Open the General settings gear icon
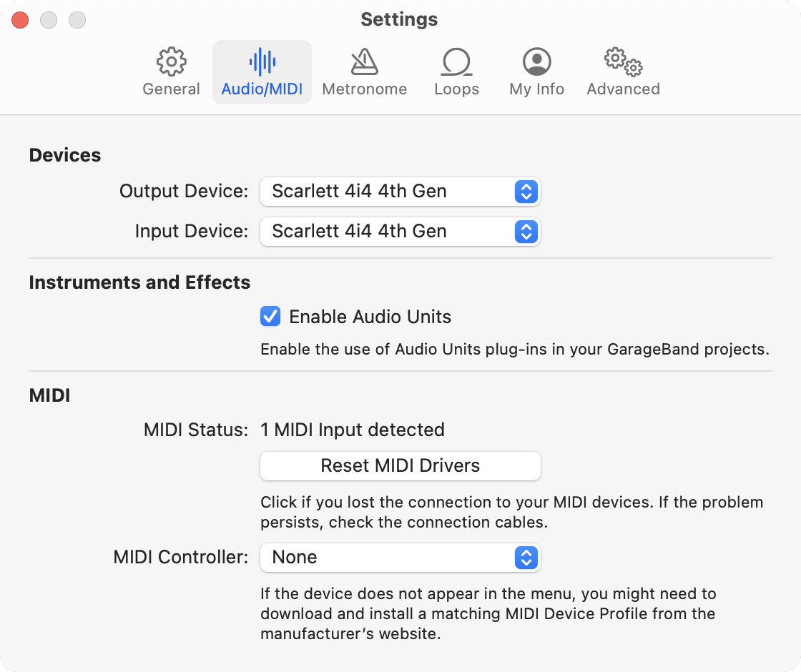 pos(172,62)
